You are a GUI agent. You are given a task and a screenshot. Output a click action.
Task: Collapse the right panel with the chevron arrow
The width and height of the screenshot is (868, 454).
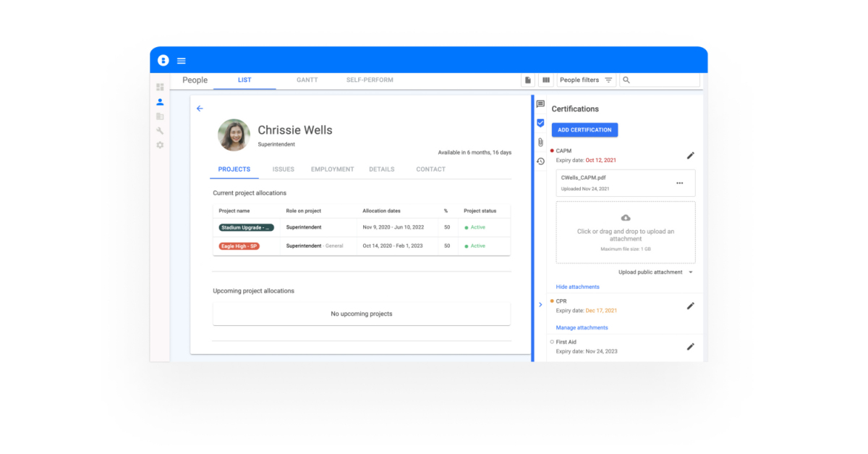click(540, 305)
